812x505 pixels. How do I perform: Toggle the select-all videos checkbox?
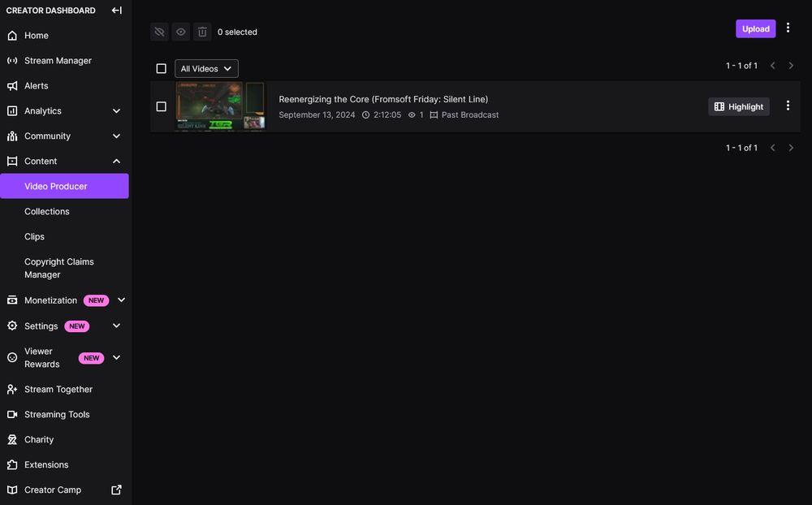click(x=161, y=68)
